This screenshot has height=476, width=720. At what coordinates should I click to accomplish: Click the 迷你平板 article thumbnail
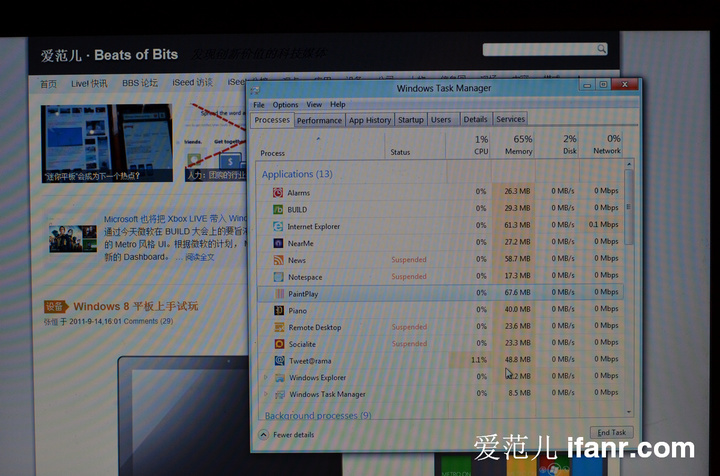click(107, 143)
